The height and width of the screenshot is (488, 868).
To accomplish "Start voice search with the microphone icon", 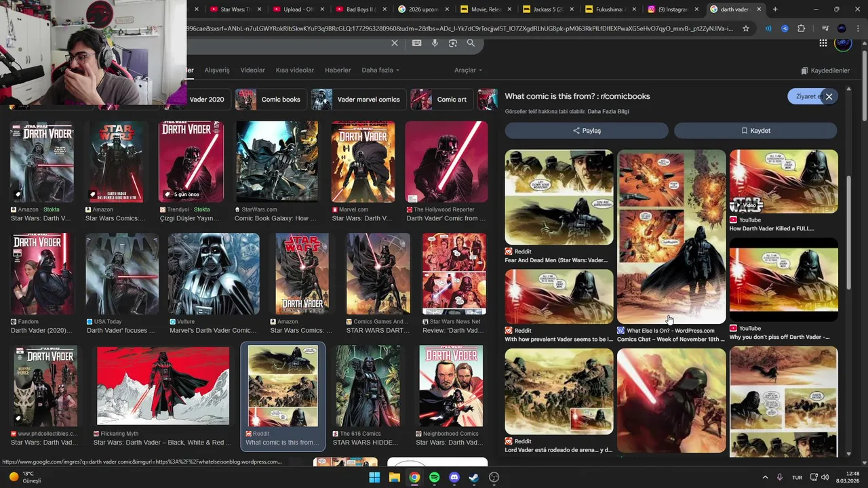I will (435, 43).
